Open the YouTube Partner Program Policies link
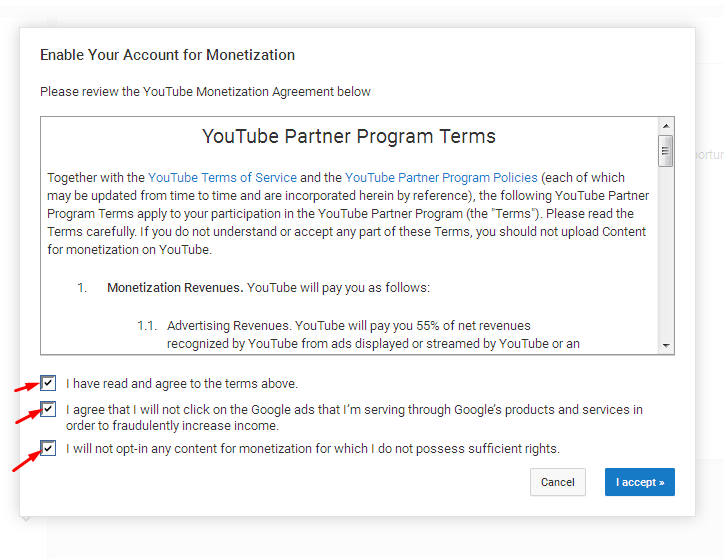724x559 pixels. [x=441, y=177]
